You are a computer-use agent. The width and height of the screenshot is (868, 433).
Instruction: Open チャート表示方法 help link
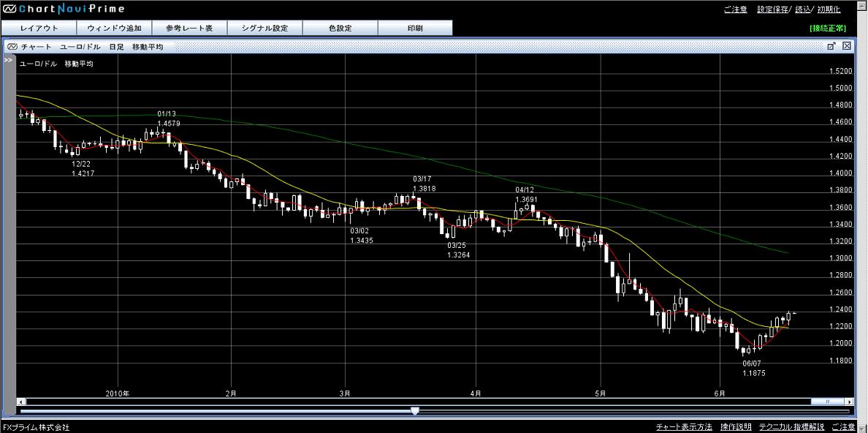point(684,427)
